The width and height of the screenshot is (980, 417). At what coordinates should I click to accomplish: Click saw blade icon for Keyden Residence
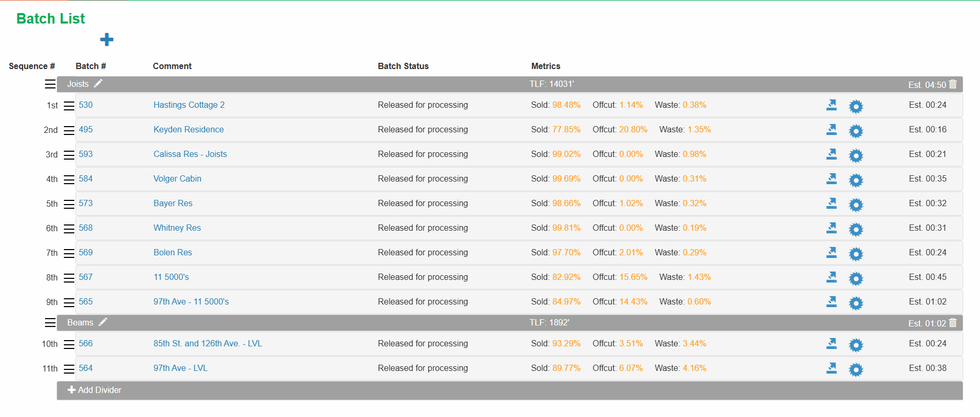click(856, 131)
